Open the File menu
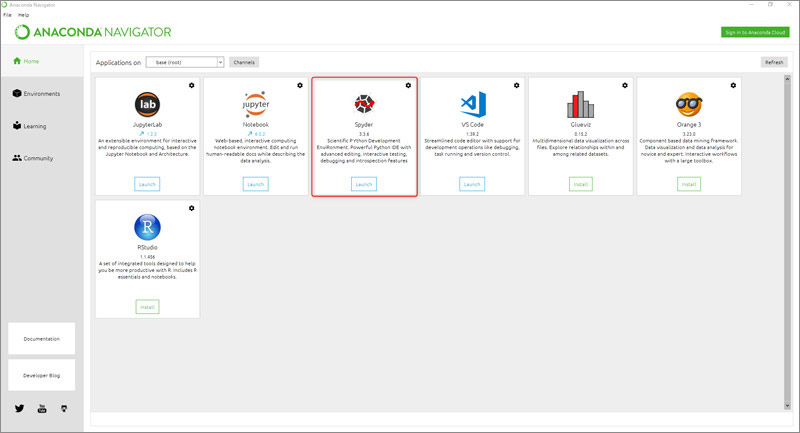Viewport: 800px width, 433px height. pyautogui.click(x=7, y=15)
